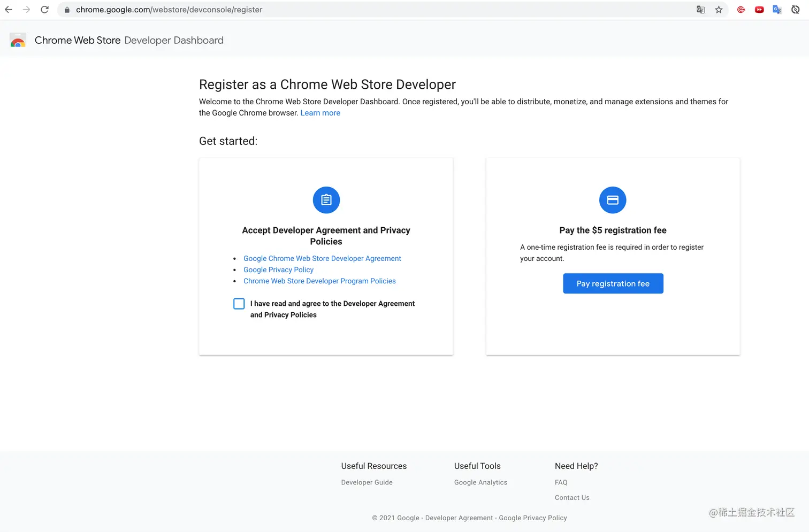Open Google Chrome Web Store Developer Agreement link
The height and width of the screenshot is (532, 809).
(x=322, y=258)
